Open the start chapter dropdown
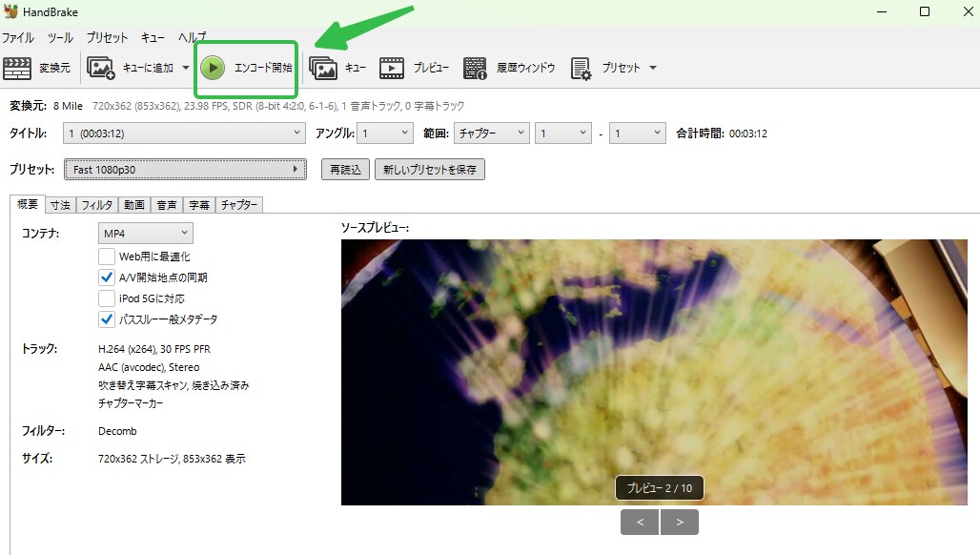This screenshot has height=555, width=980. tap(563, 134)
